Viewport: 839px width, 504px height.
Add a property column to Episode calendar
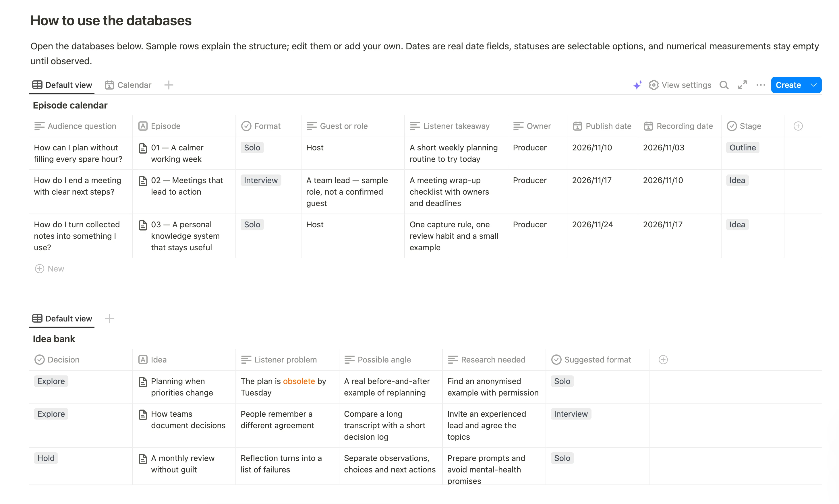click(x=798, y=126)
